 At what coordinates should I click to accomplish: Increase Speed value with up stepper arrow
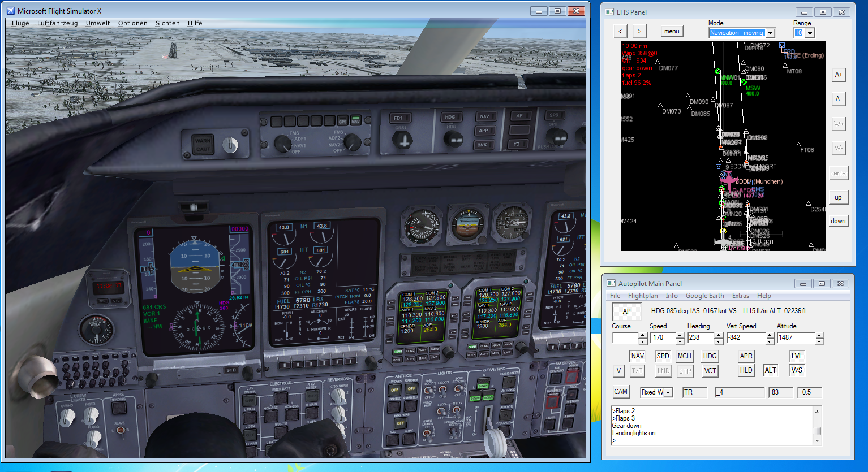pos(680,335)
